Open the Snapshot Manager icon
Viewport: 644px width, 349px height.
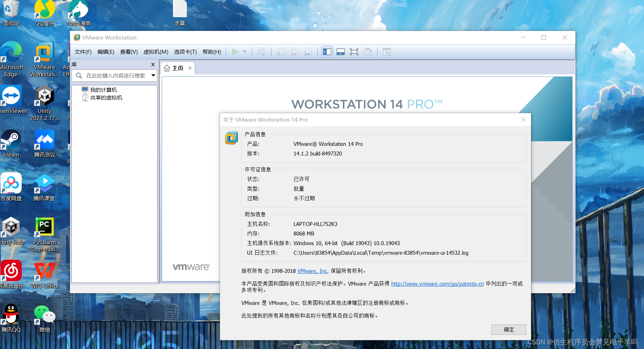308,52
